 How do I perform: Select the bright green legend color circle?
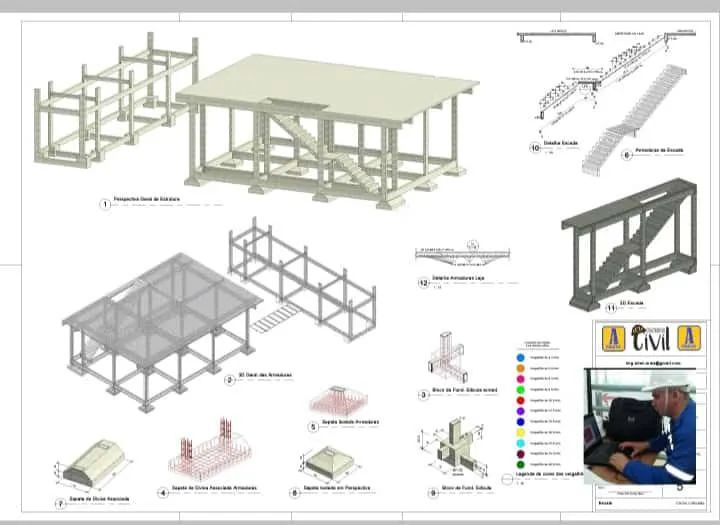(x=520, y=390)
